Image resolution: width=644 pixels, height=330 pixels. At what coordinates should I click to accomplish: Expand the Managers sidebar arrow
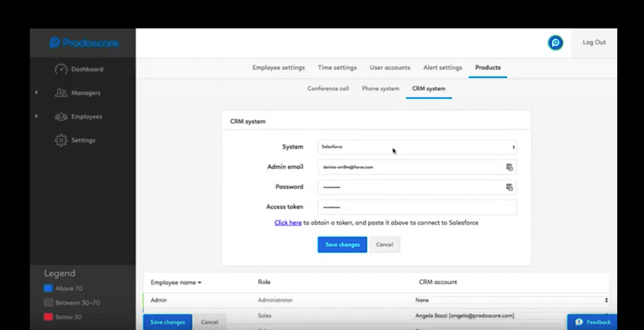click(x=36, y=92)
